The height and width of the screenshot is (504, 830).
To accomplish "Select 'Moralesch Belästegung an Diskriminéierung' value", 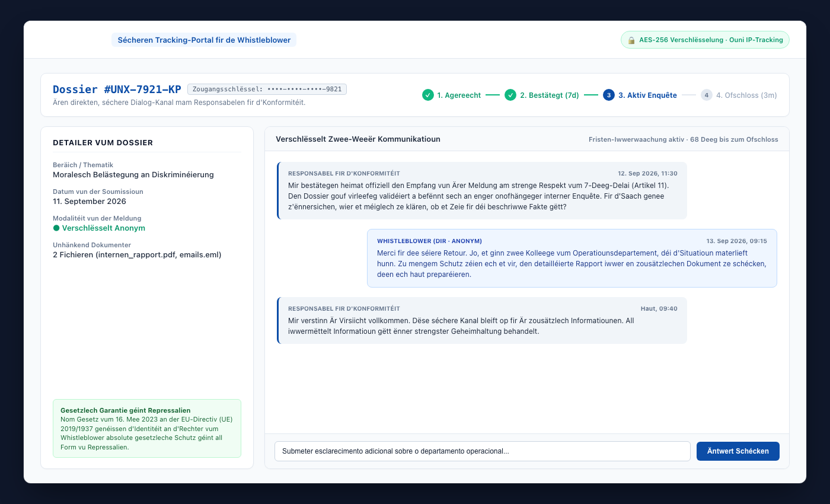I will [x=133, y=174].
